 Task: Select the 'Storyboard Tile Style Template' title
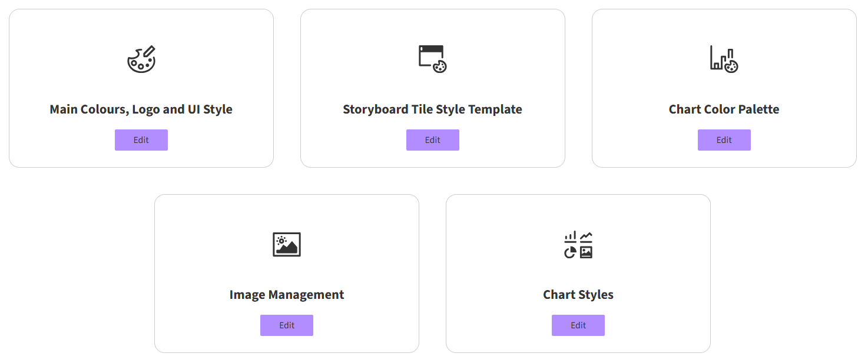point(432,109)
